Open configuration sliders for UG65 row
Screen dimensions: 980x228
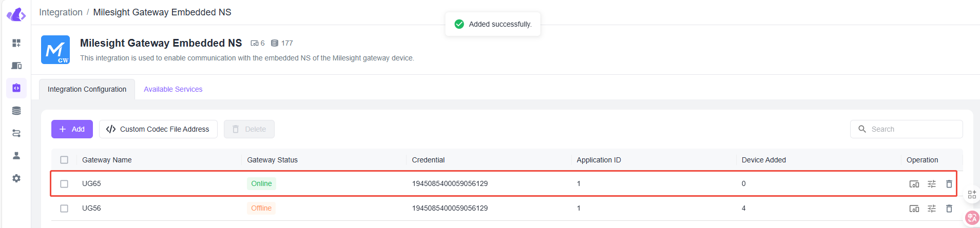pyautogui.click(x=932, y=184)
